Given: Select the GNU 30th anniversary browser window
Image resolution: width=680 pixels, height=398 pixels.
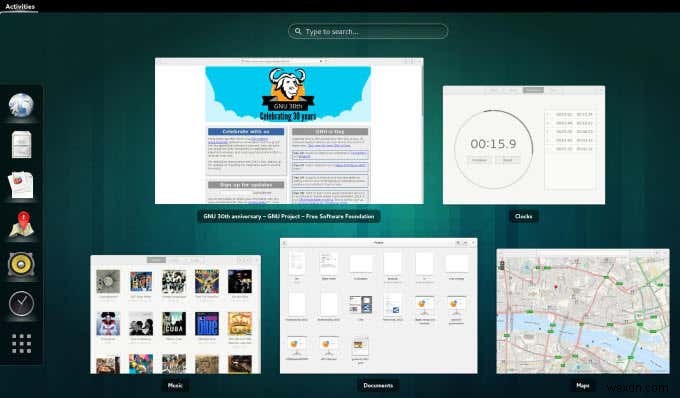Looking at the screenshot, I should (x=289, y=130).
